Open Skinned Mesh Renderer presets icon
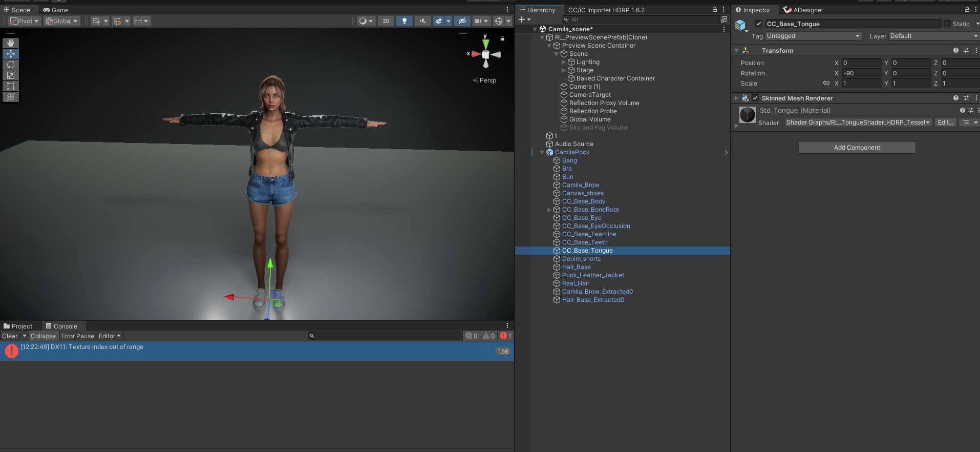 (966, 98)
